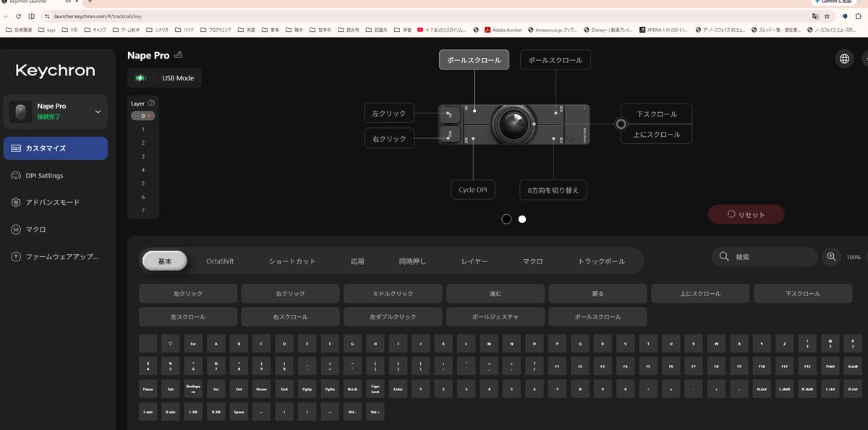Switch to the 応用 tab

point(357,261)
